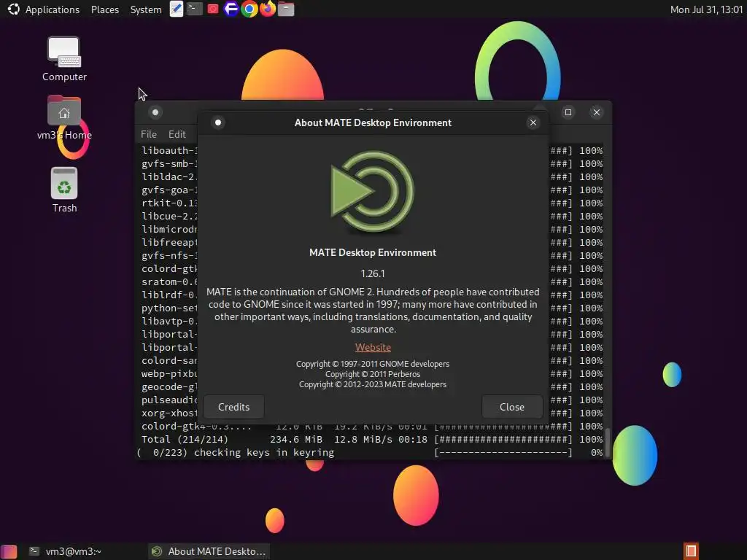Click the red screenshot tool panel icon
This screenshot has height=560, width=747.
click(x=213, y=9)
